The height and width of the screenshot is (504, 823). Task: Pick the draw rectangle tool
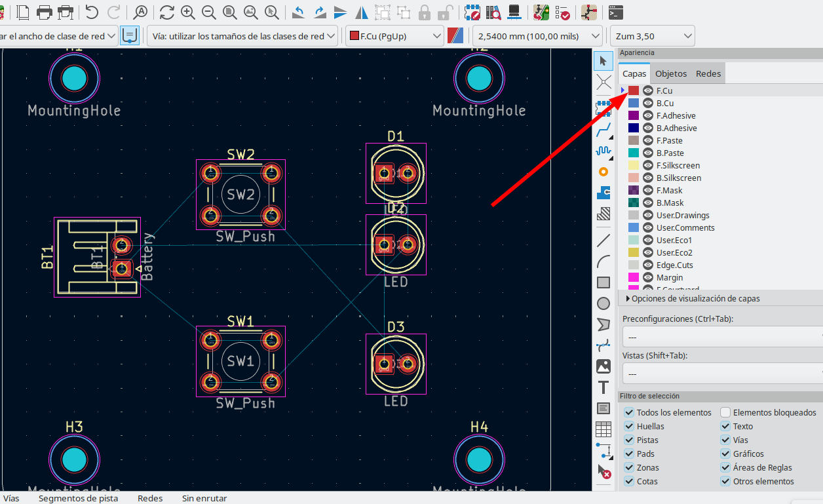[603, 282]
